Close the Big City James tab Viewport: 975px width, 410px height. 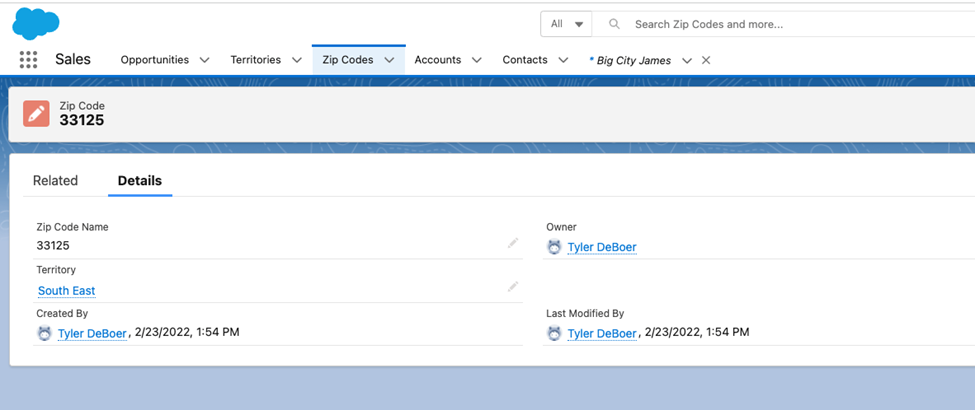click(x=706, y=60)
